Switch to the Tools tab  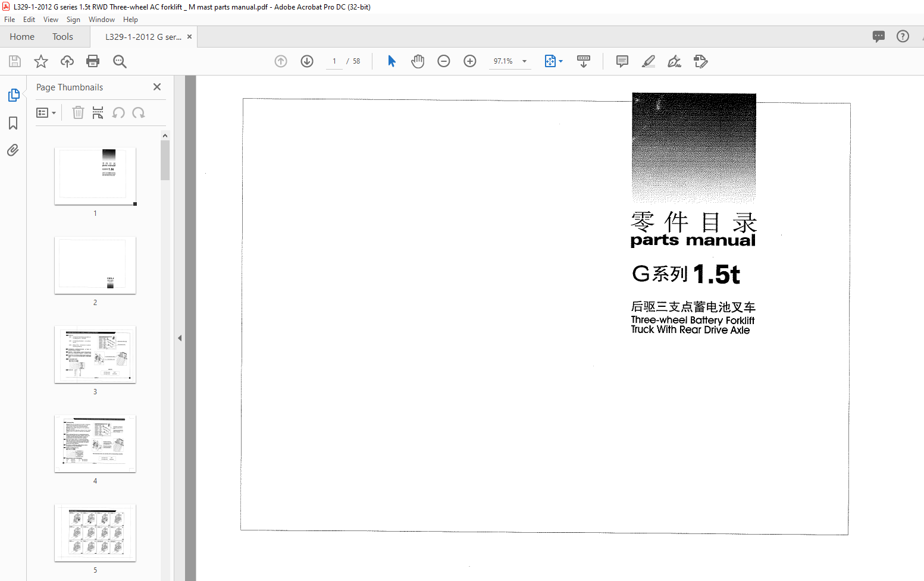click(x=62, y=37)
